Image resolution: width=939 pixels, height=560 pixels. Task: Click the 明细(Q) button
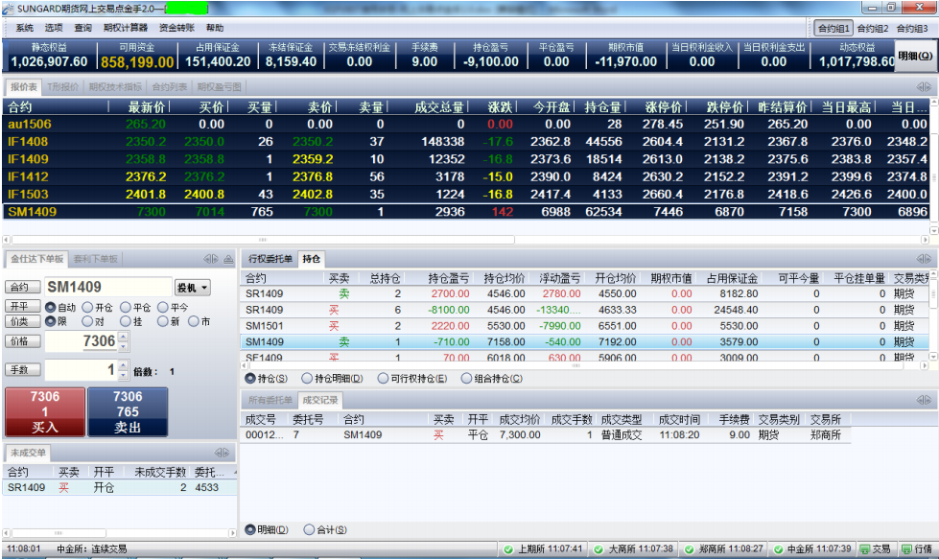[915, 56]
